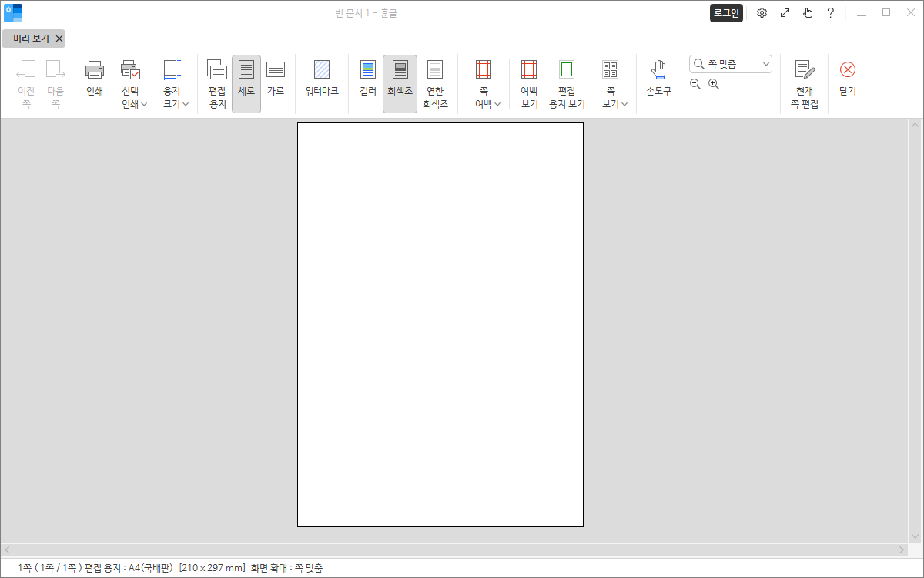Image resolution: width=924 pixels, height=578 pixels.
Task: Toggle Show Margins (여백 보기)
Action: [x=529, y=85]
